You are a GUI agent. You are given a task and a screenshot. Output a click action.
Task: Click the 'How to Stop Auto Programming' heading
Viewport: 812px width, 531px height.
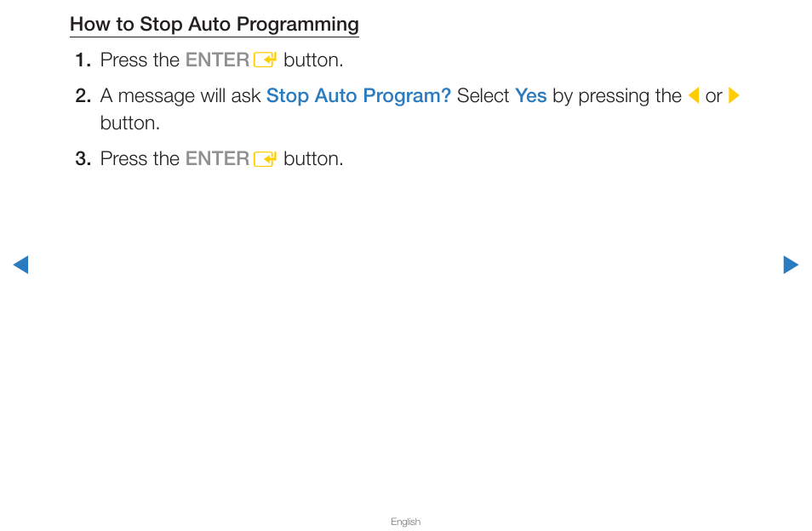click(x=214, y=25)
